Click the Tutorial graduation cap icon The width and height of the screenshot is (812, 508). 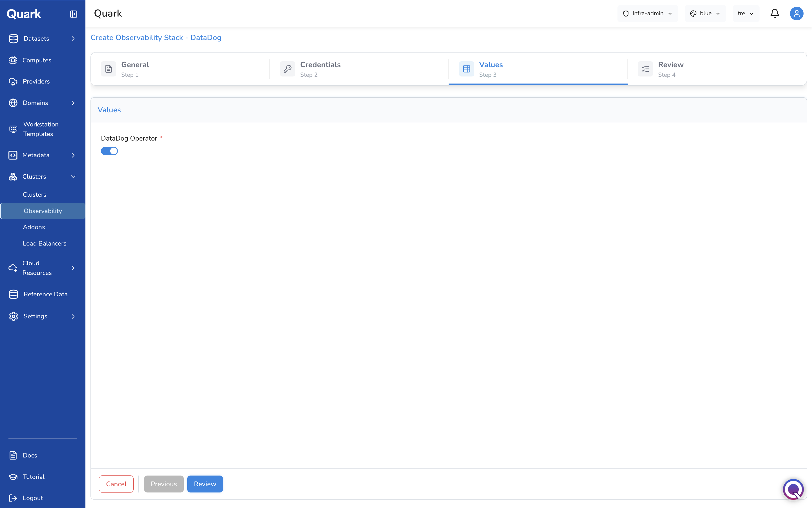[x=13, y=477]
